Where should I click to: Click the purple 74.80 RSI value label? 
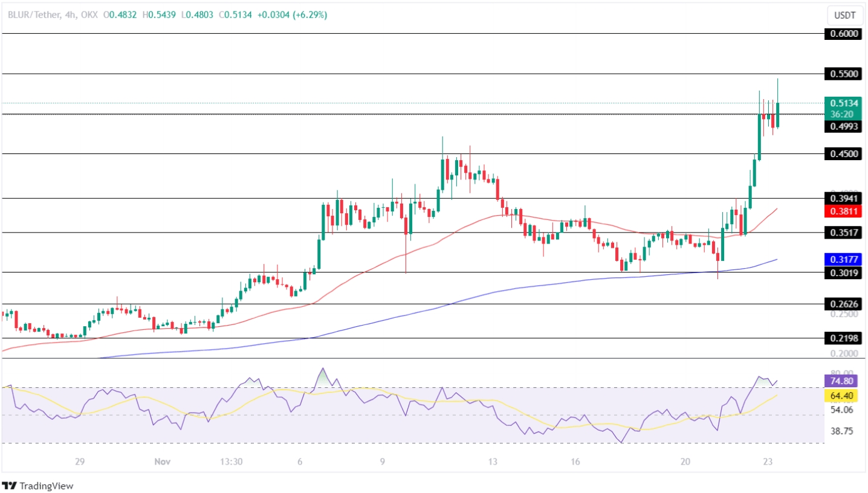(x=843, y=381)
